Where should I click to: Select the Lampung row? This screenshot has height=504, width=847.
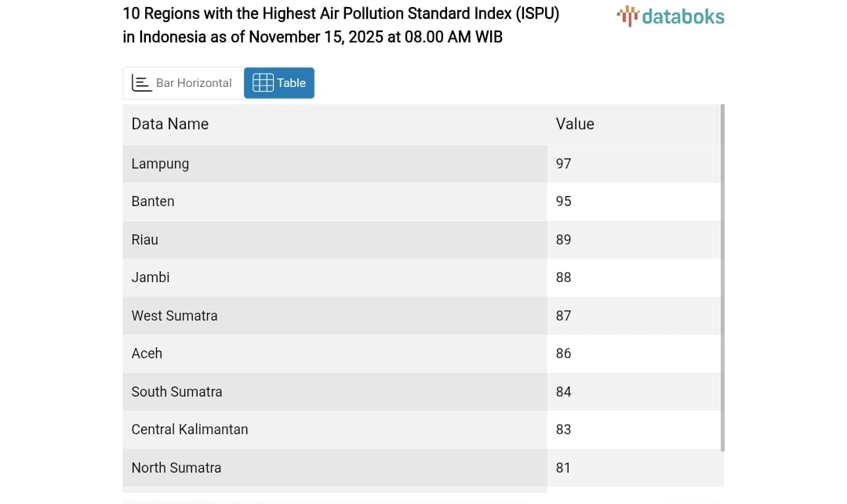pos(334,164)
